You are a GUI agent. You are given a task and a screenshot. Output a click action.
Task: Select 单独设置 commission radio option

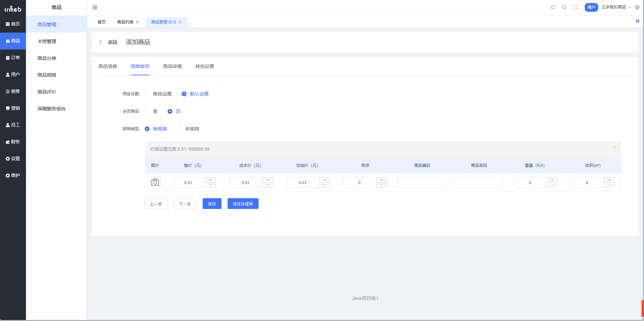pos(147,94)
